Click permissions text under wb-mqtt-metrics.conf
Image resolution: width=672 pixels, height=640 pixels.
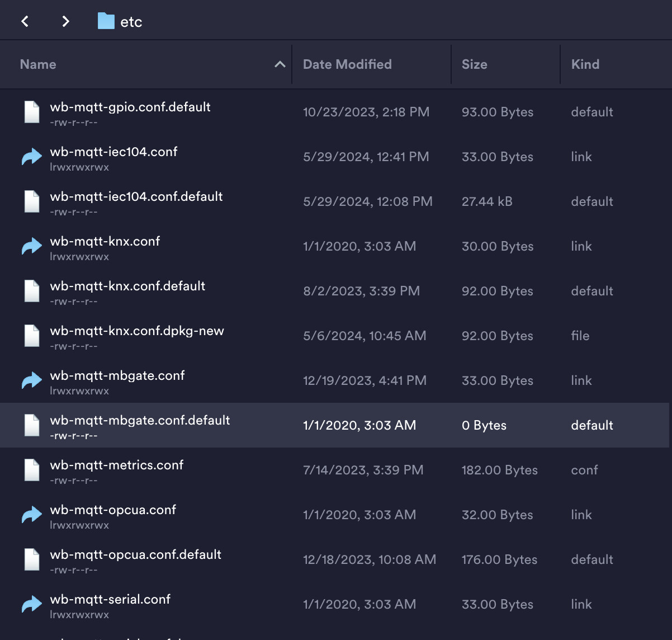pyautogui.click(x=74, y=481)
